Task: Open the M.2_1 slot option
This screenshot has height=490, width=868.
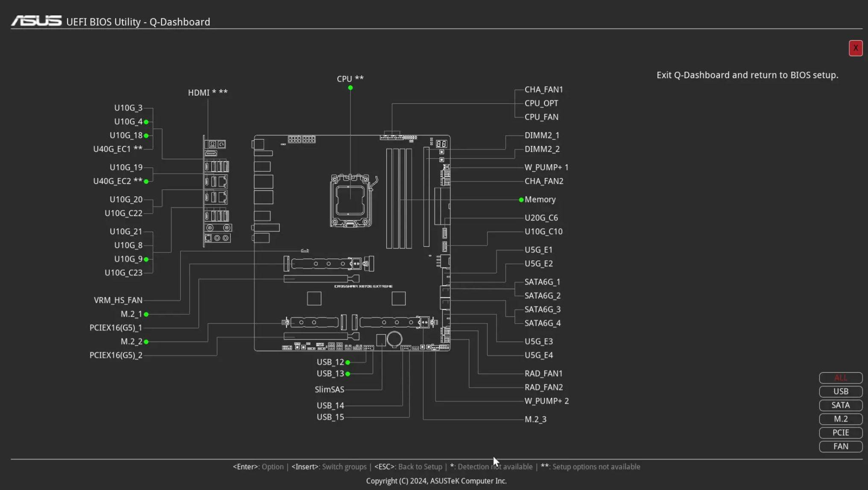Action: pyautogui.click(x=131, y=314)
